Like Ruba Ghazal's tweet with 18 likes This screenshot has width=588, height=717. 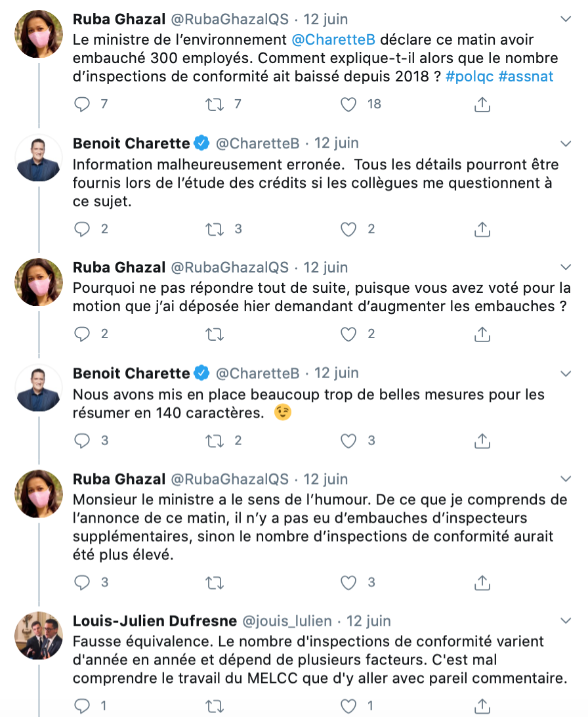pyautogui.click(x=348, y=104)
